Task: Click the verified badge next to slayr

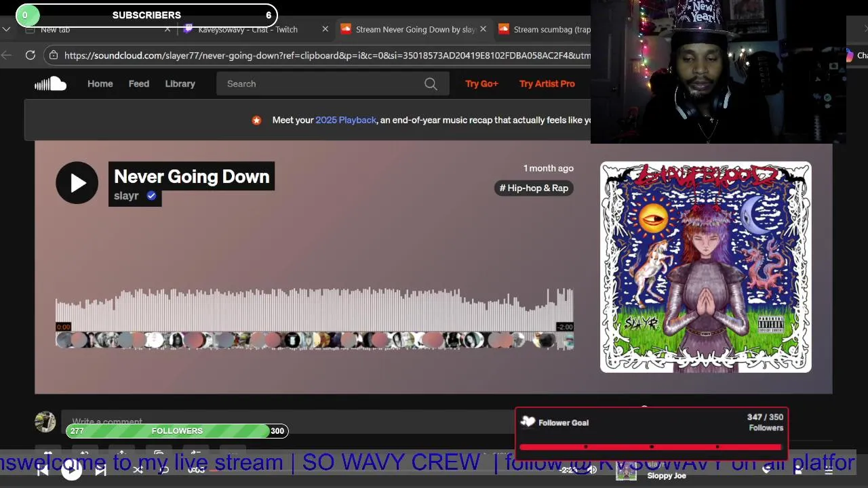Action: pyautogui.click(x=151, y=196)
